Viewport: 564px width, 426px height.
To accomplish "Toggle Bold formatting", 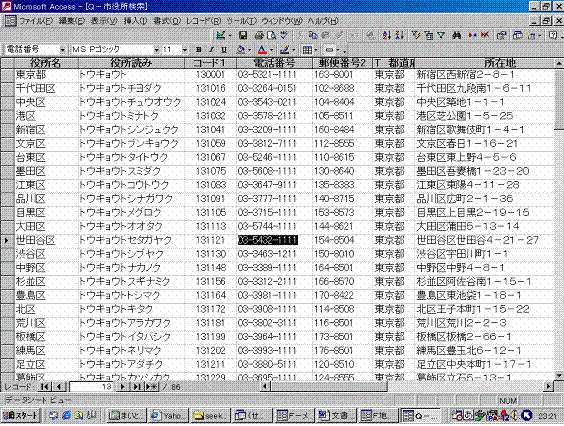I will point(199,50).
